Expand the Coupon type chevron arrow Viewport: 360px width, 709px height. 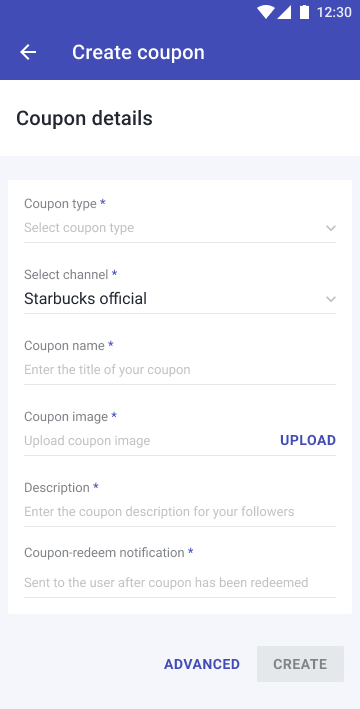point(331,228)
